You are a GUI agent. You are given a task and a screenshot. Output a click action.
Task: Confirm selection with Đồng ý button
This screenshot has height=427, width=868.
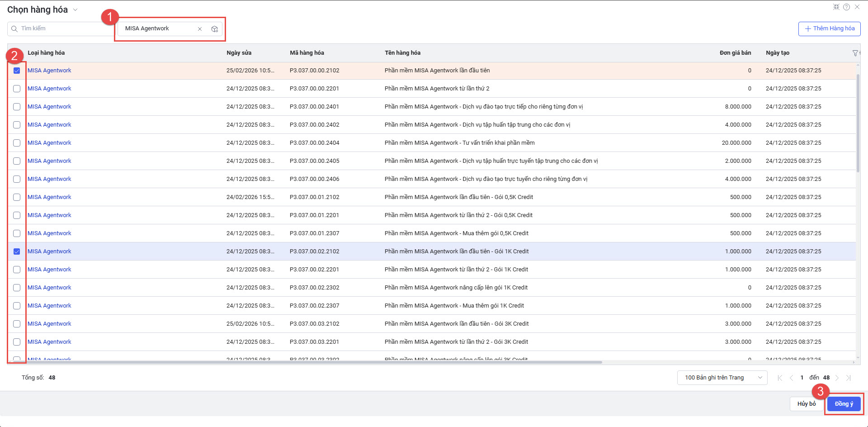(844, 404)
